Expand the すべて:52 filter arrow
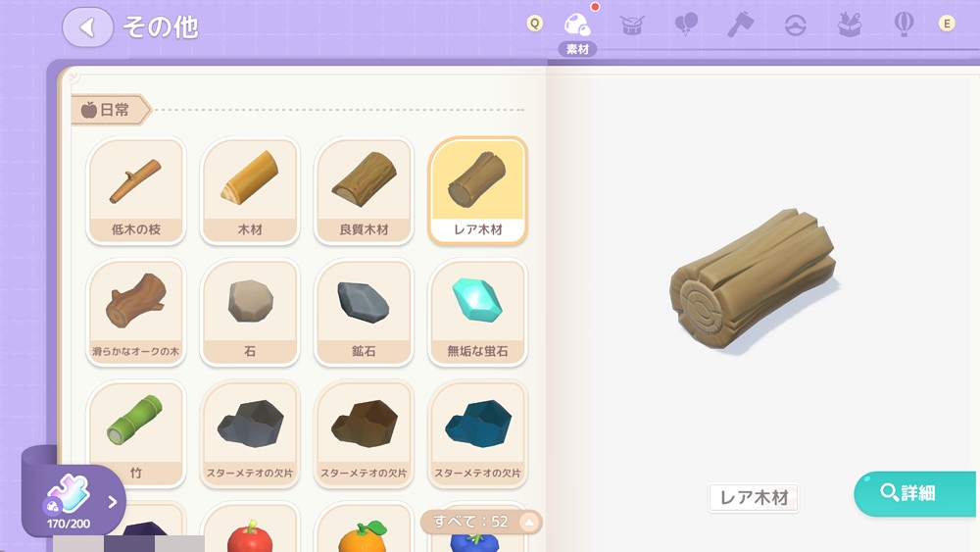Screen dimensions: 980x552 click(529, 522)
